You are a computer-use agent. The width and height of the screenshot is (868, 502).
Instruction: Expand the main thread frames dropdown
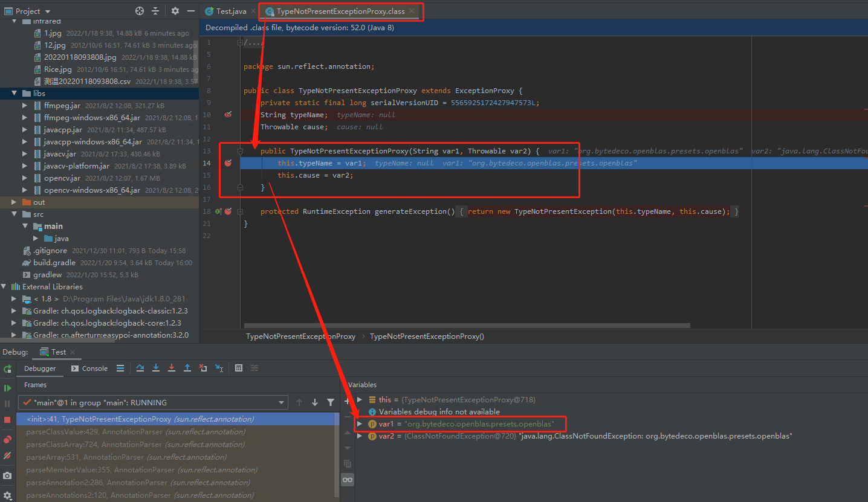[280, 402]
